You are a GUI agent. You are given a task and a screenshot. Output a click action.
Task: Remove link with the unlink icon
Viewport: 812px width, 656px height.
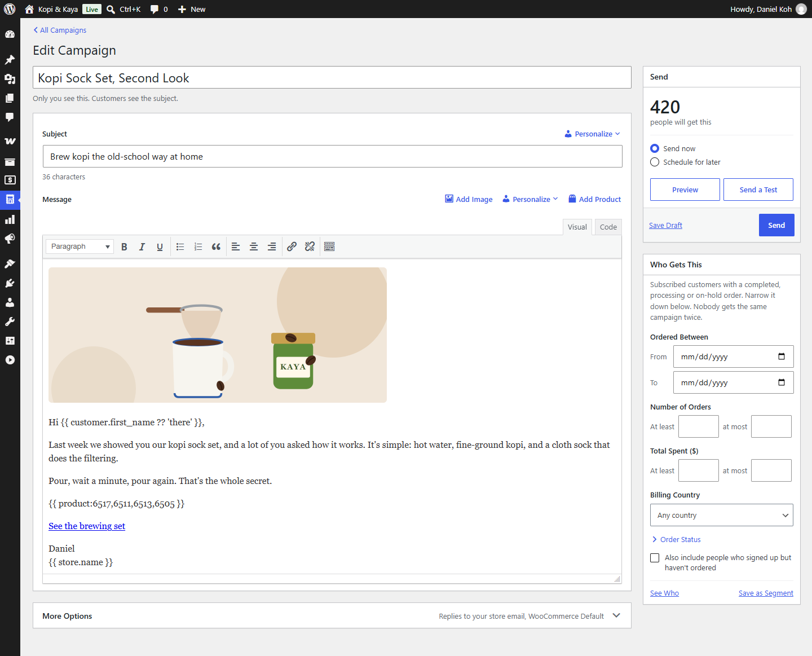tap(310, 246)
